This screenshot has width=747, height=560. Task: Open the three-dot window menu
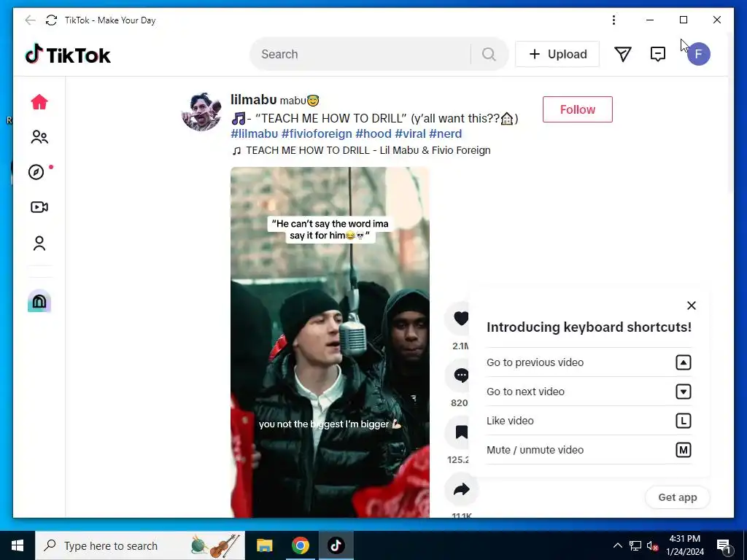pos(614,20)
